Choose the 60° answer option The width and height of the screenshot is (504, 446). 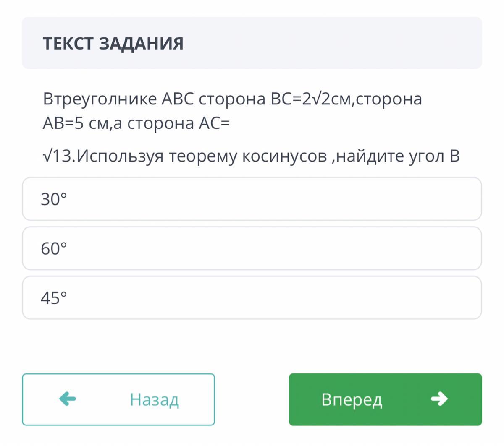click(252, 248)
